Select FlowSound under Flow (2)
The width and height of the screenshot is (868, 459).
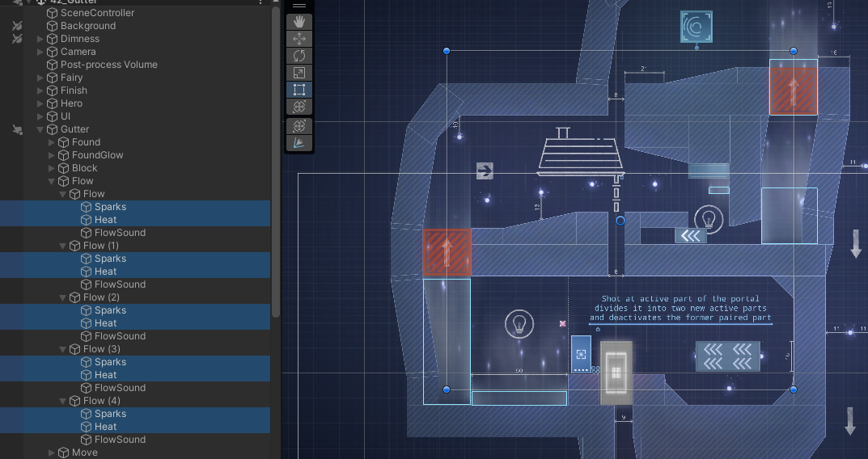pos(120,336)
